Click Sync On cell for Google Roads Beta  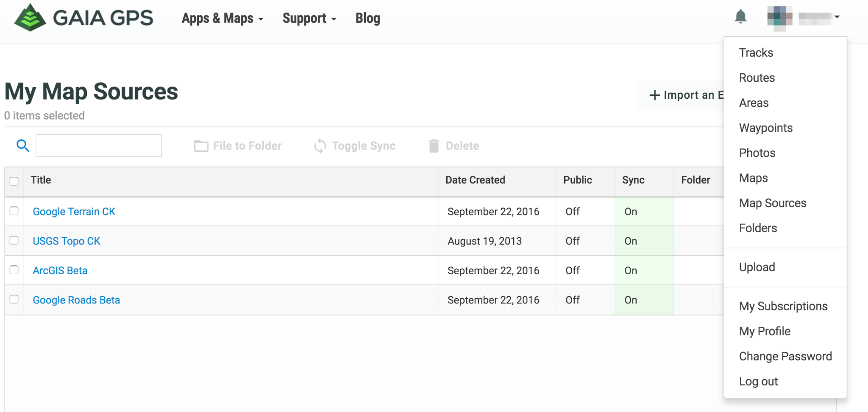coord(644,300)
